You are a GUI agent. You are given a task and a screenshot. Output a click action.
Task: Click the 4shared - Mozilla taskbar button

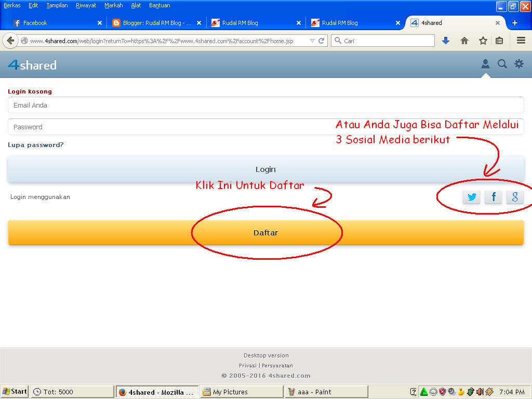tap(157, 392)
